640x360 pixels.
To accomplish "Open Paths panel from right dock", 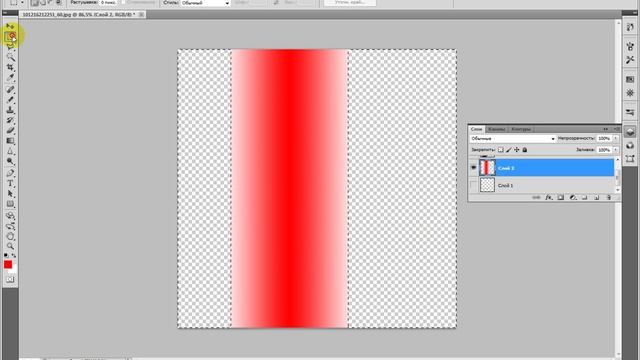I will click(x=630, y=159).
